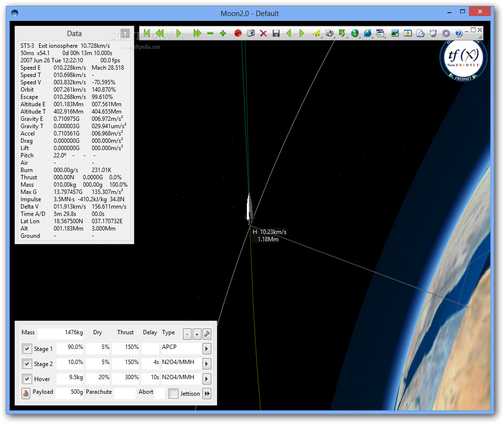The height and width of the screenshot is (424, 504).
Task: Expand the Stage 2 arrow button
Action: [x=207, y=364]
